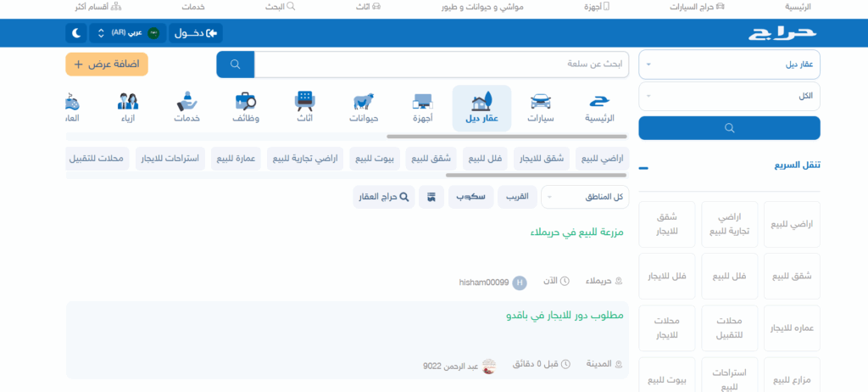Toggle dark mode with the moon icon
Image resolution: width=868 pixels, height=392 pixels.
(x=76, y=33)
